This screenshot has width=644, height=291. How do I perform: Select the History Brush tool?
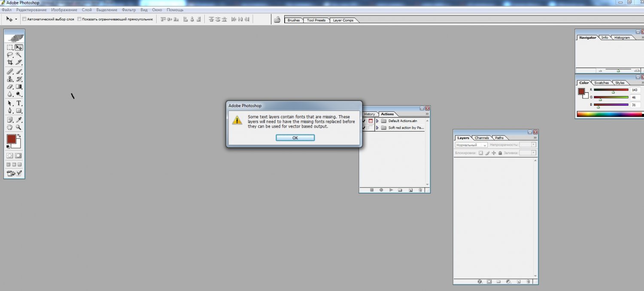19,79
